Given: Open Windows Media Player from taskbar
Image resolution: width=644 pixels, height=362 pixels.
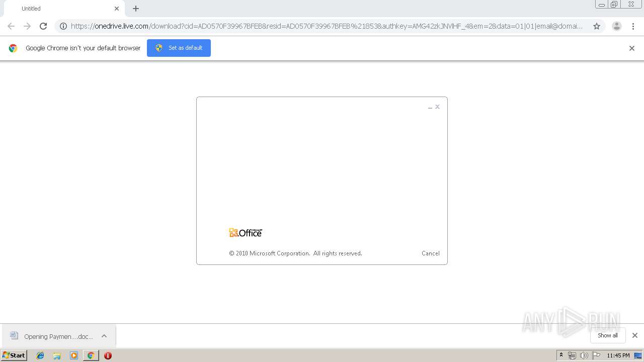Looking at the screenshot, I should click(74, 355).
